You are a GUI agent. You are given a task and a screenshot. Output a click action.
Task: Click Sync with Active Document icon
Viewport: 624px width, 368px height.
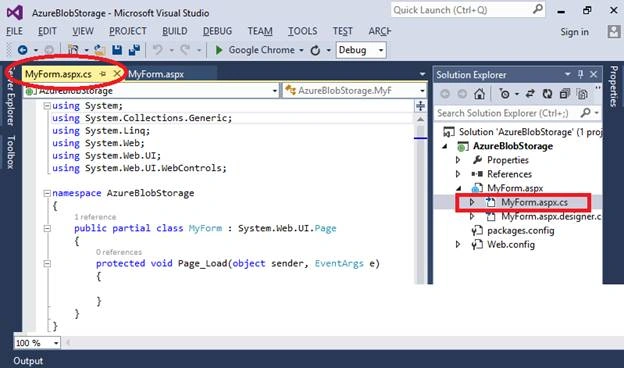tap(530, 94)
